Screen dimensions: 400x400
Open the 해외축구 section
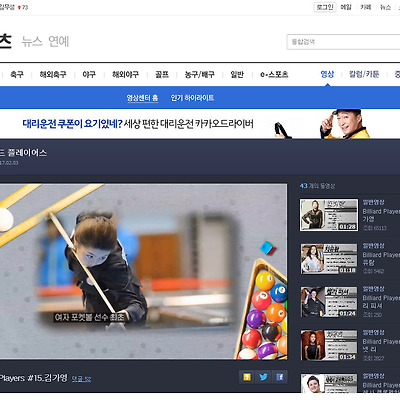(53, 74)
